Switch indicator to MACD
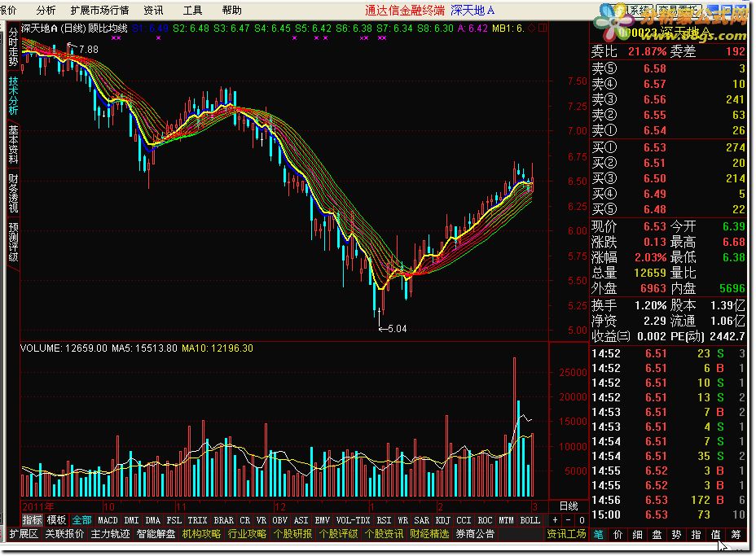The width and height of the screenshot is (756, 556). pyautogui.click(x=108, y=520)
